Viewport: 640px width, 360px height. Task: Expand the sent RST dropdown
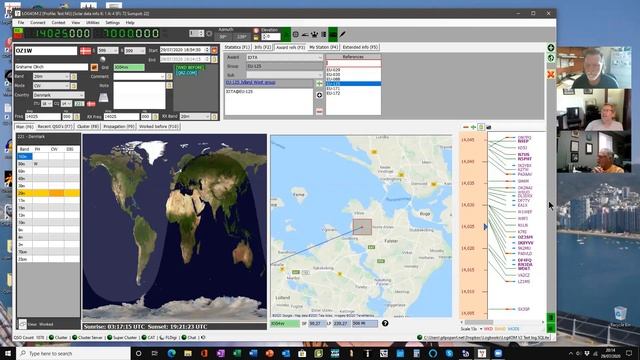(116, 51)
